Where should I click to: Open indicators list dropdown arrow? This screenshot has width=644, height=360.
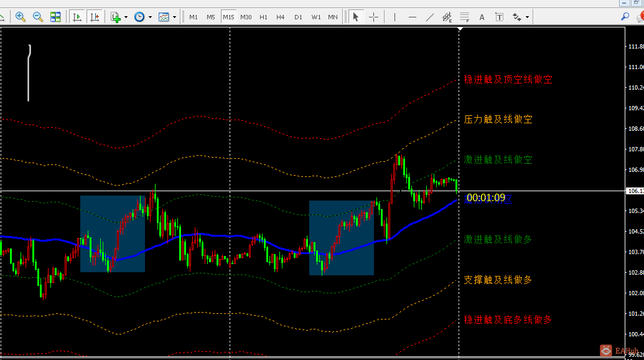[x=126, y=17]
